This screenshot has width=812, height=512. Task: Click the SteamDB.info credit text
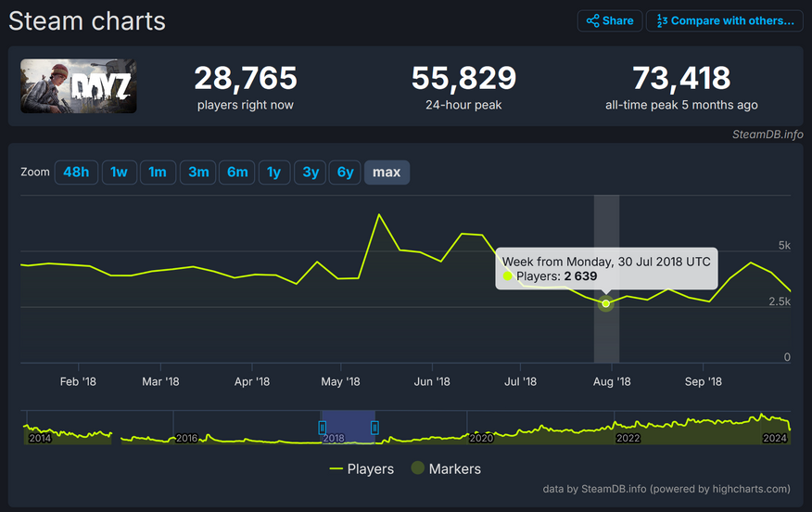coord(768,134)
